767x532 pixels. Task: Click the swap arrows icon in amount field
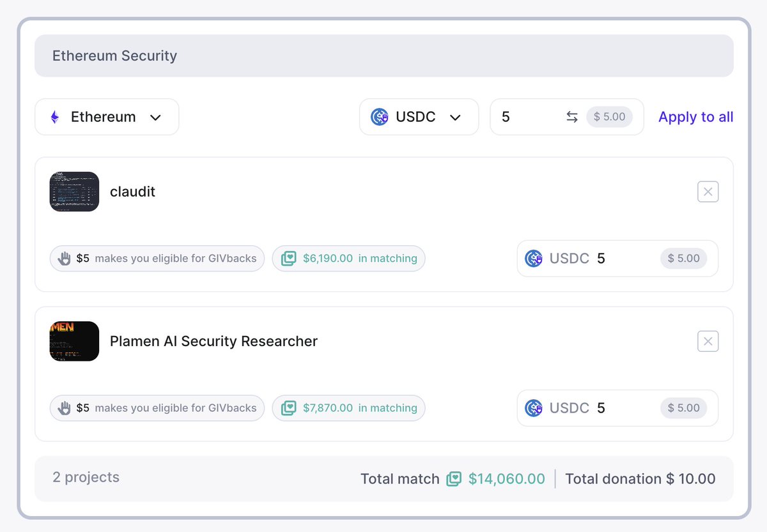[x=572, y=117]
